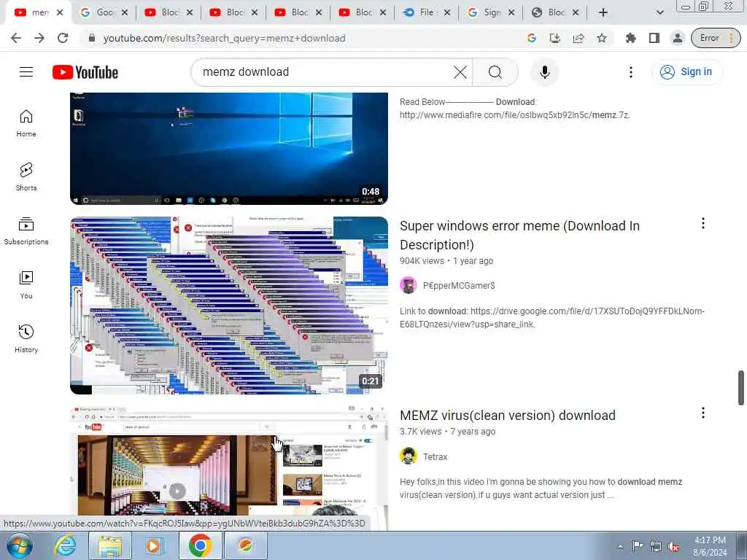Share this page via the share icon
747x560 pixels.
click(578, 38)
